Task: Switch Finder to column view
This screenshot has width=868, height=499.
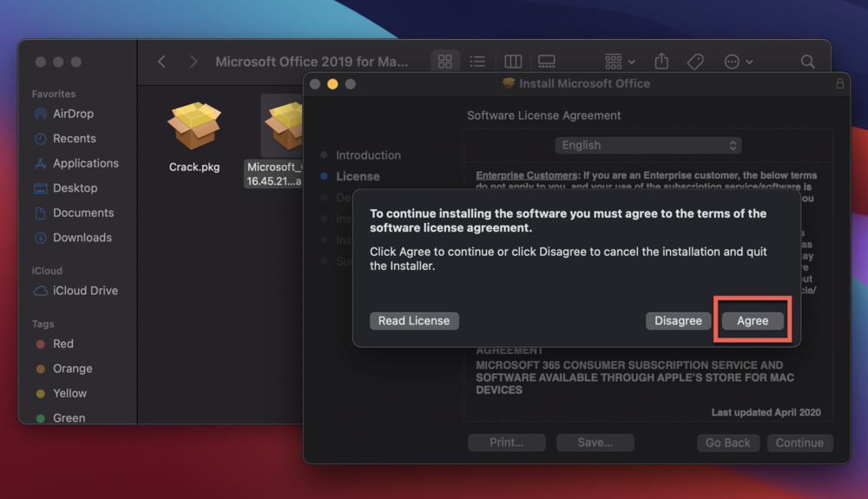Action: pos(513,62)
